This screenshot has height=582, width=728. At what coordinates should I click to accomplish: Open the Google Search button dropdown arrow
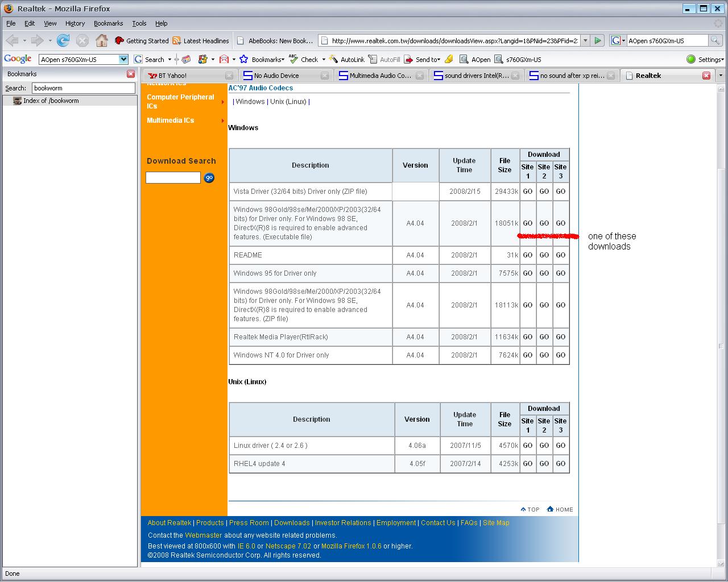point(169,59)
